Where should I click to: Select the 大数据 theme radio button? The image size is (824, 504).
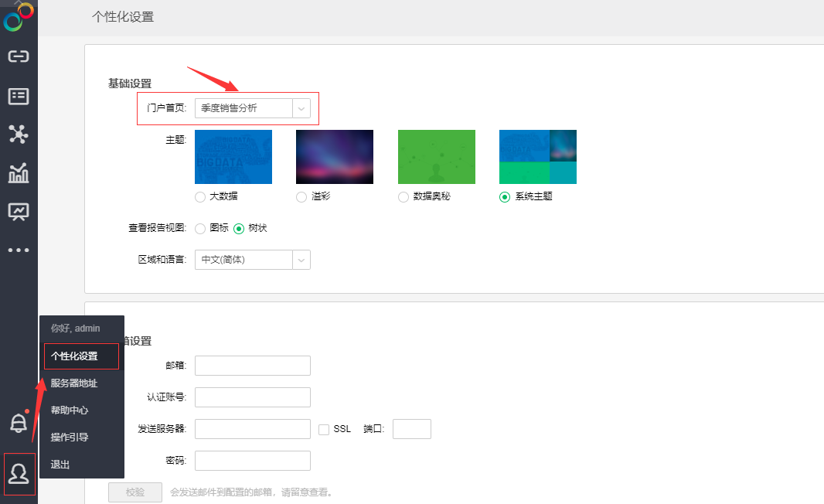pos(200,197)
